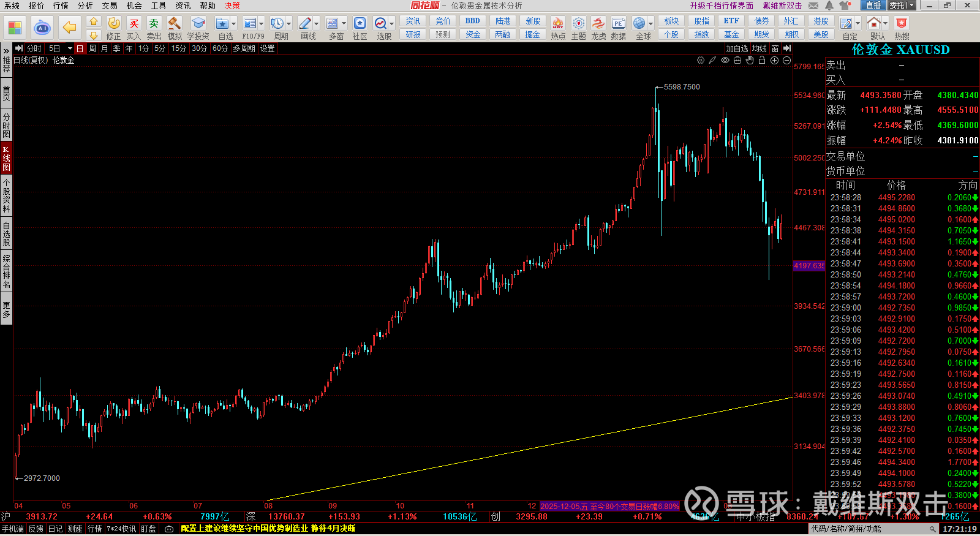Open the 选股 stock screener icon
The image size is (980, 536).
380,23
